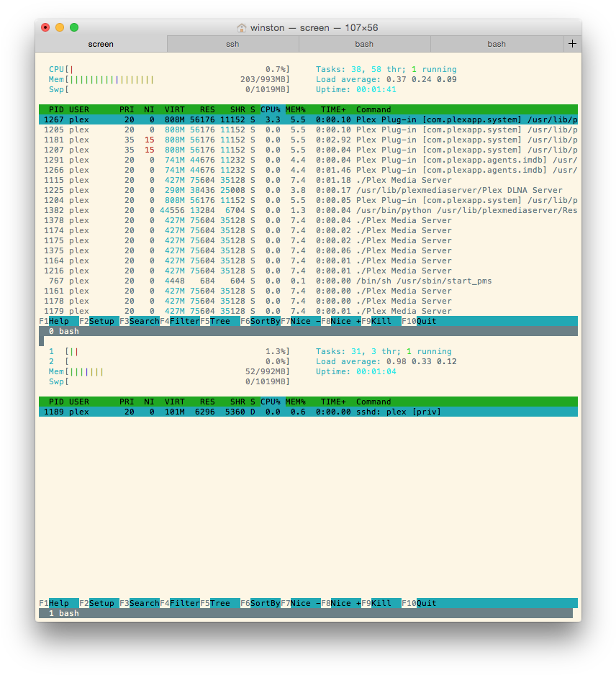Select process row with PID 1267

[x=308, y=119]
